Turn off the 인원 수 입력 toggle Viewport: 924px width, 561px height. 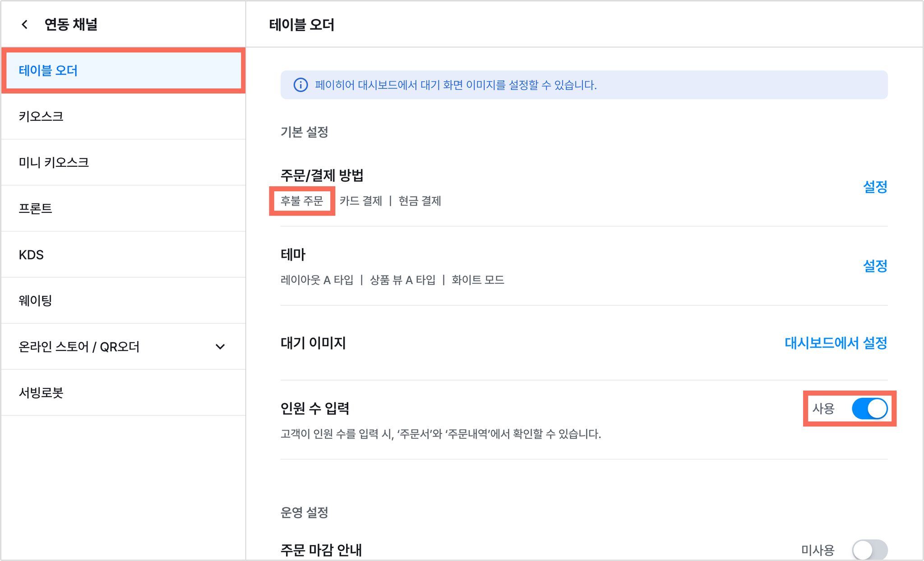869,409
